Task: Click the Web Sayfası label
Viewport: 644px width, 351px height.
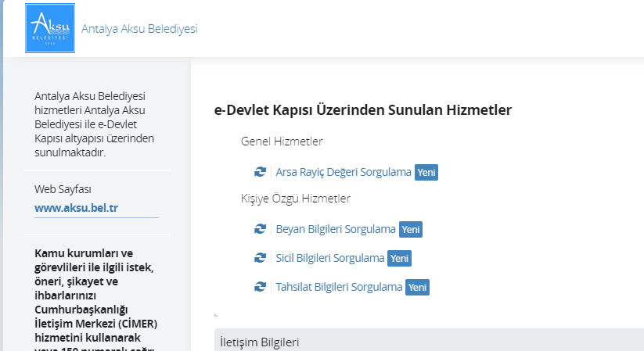Action: click(63, 189)
